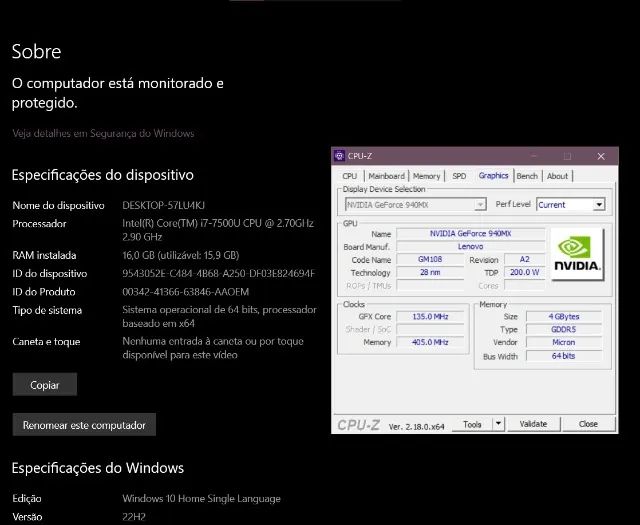Viewport: 640px width, 525px height.
Task: Click the NVIDIA logo image
Action: pos(578,256)
